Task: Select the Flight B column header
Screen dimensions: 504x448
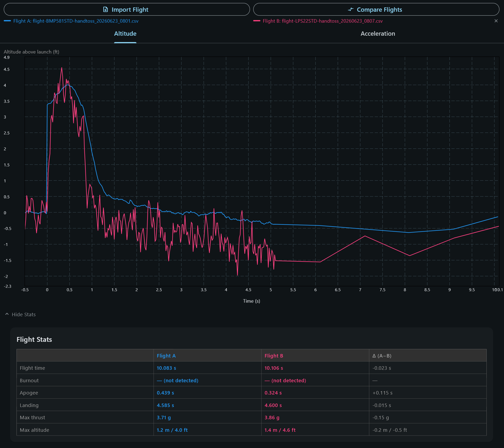Action: [x=274, y=356]
